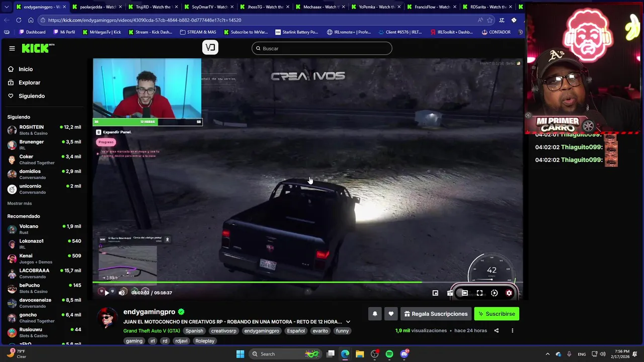Open File Explorer from the taskbar

click(x=360, y=354)
